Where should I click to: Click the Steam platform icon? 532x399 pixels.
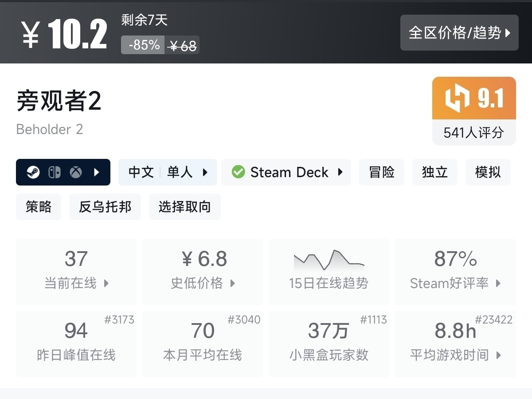tap(33, 172)
